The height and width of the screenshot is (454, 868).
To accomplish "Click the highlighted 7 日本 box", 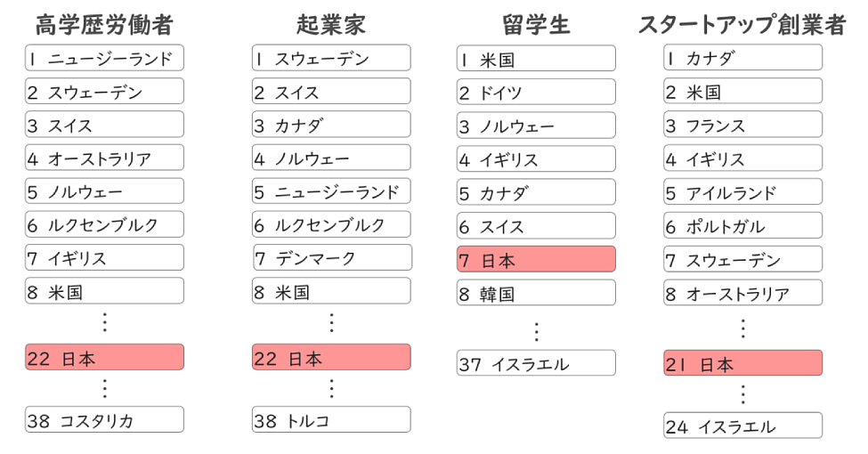I will tap(535, 260).
